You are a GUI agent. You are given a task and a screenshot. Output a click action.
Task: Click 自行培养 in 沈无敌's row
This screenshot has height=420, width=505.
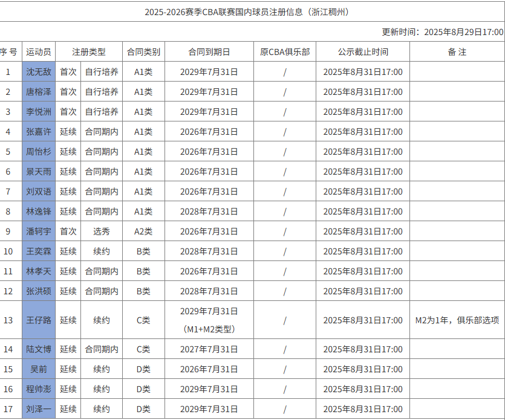tap(102, 72)
